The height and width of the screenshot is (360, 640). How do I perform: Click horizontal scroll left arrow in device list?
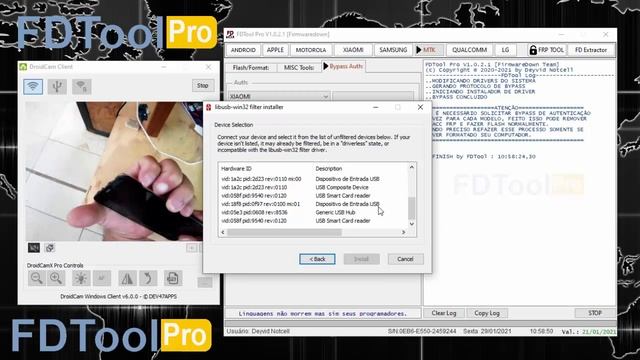[223, 232]
